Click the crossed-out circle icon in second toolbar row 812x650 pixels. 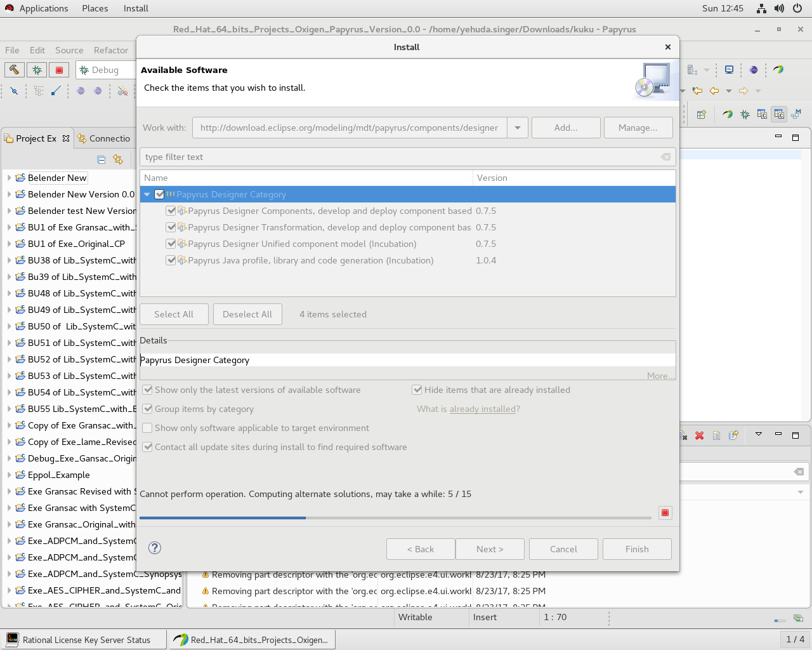pos(14,91)
